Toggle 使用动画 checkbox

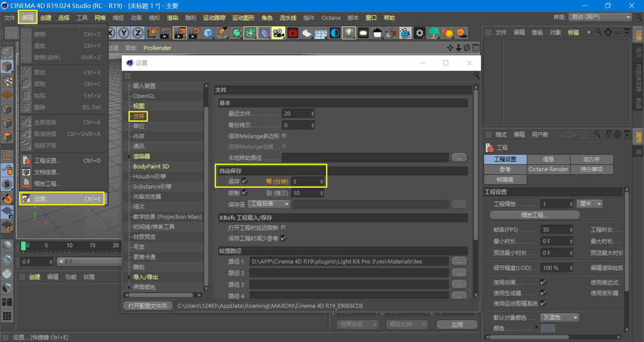tap(543, 282)
